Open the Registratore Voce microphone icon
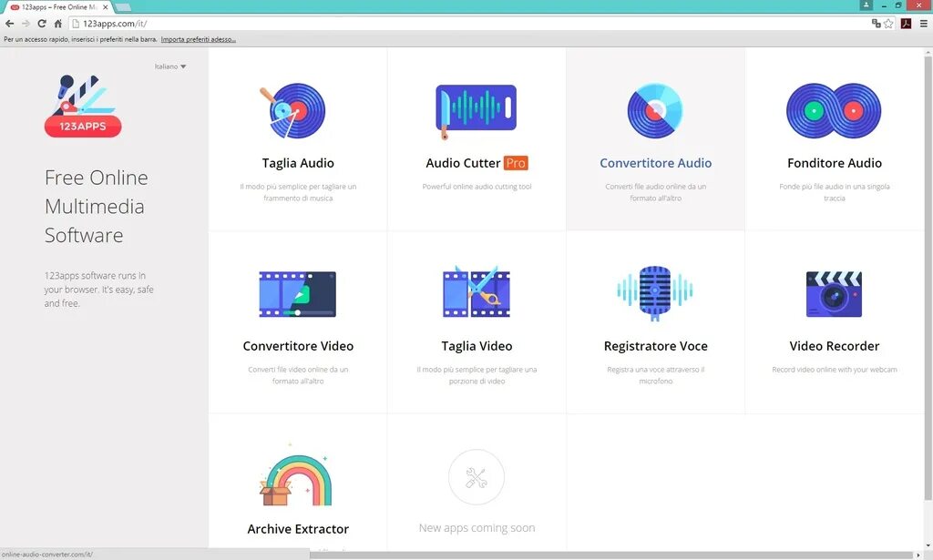The image size is (933, 560). 655,292
